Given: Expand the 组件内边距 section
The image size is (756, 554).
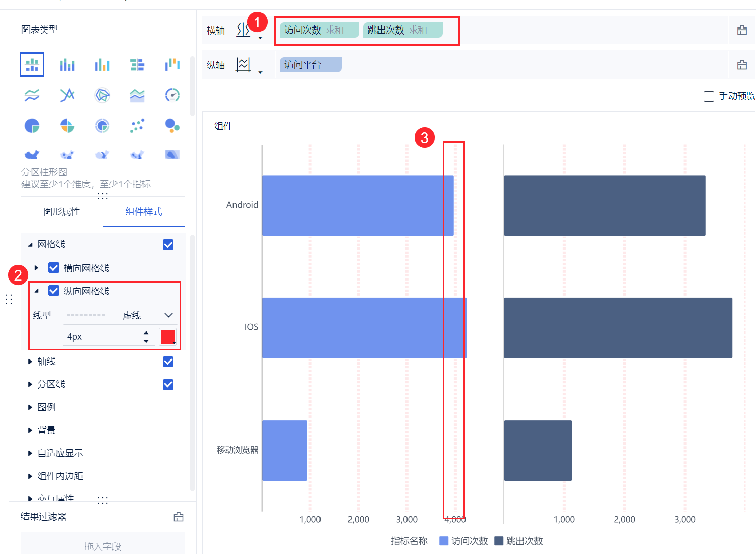Looking at the screenshot, I should tap(30, 476).
